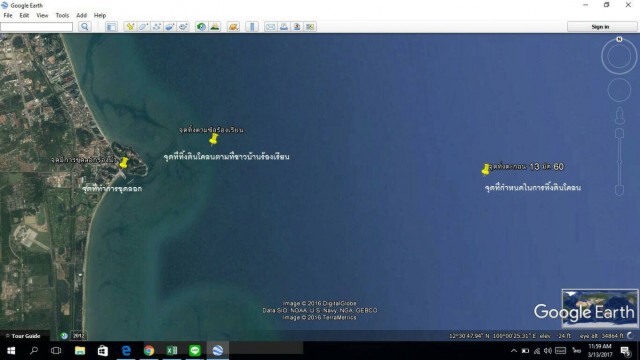Viewport: 640px width, 360px height.
Task: Click the 2012 historical imagery year
Action: 78,336
